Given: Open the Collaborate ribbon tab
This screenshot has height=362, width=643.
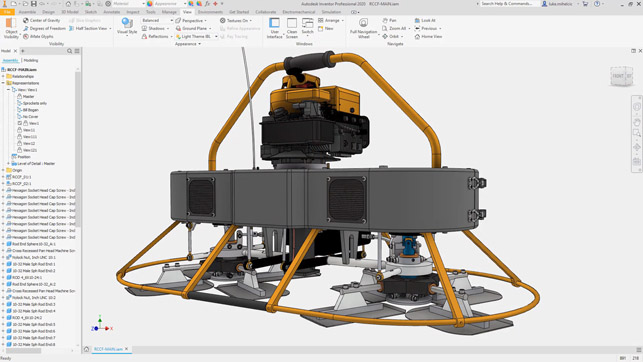Looking at the screenshot, I should [x=266, y=12].
